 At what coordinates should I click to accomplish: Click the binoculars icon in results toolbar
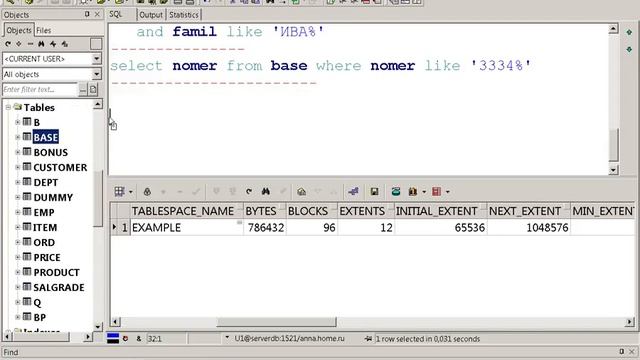point(266,191)
